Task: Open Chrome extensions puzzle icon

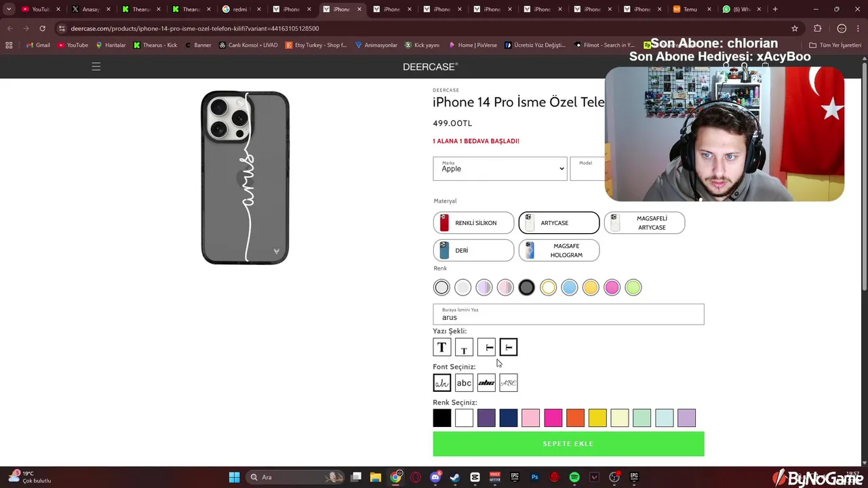Action: pyautogui.click(x=817, y=28)
